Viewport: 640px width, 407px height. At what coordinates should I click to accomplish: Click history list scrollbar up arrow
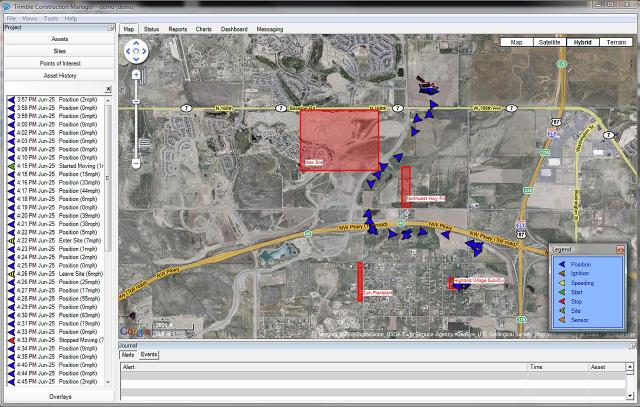click(x=108, y=100)
